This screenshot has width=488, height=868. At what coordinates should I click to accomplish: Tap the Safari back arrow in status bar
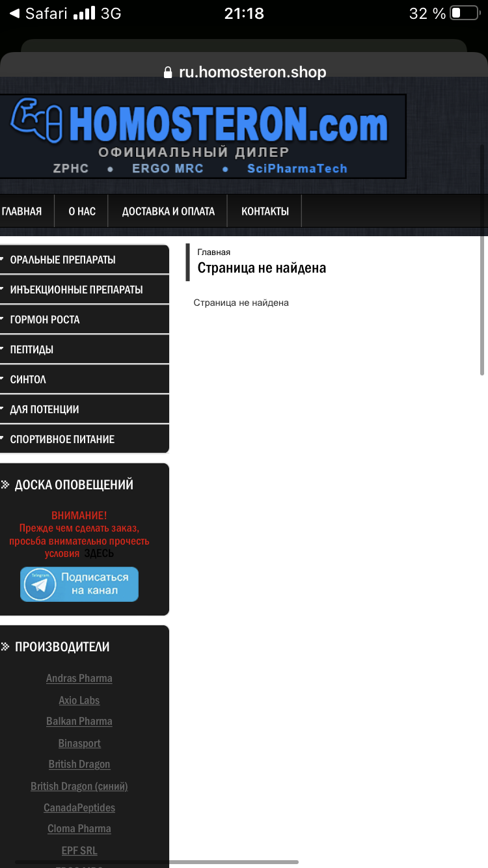click(14, 13)
